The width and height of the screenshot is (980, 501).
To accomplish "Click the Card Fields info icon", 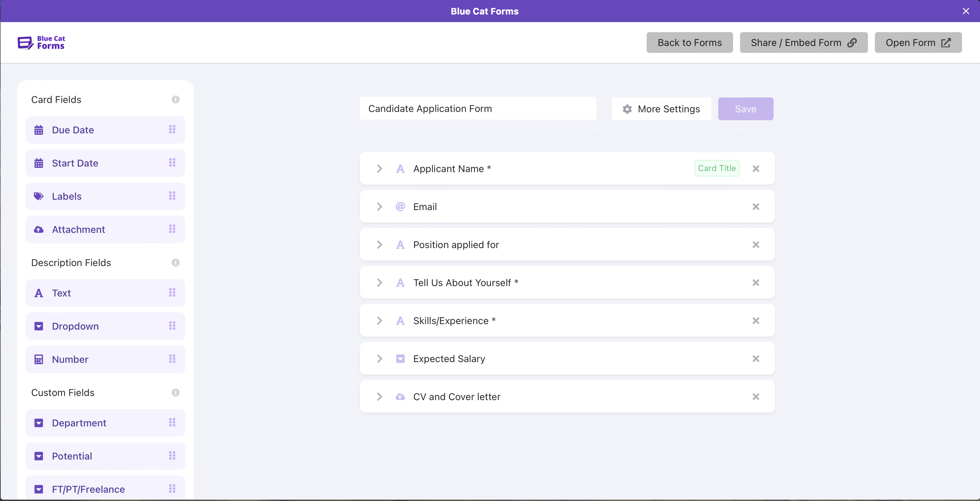I will (175, 100).
